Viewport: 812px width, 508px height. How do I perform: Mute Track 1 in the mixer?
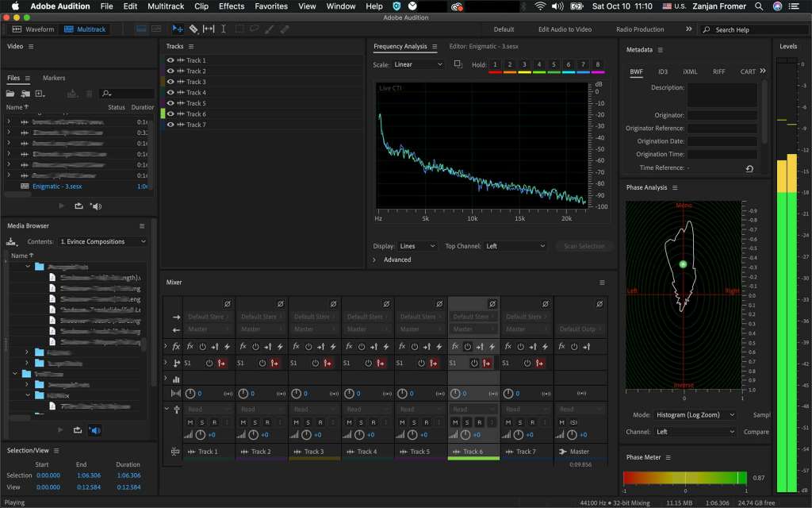click(190, 422)
